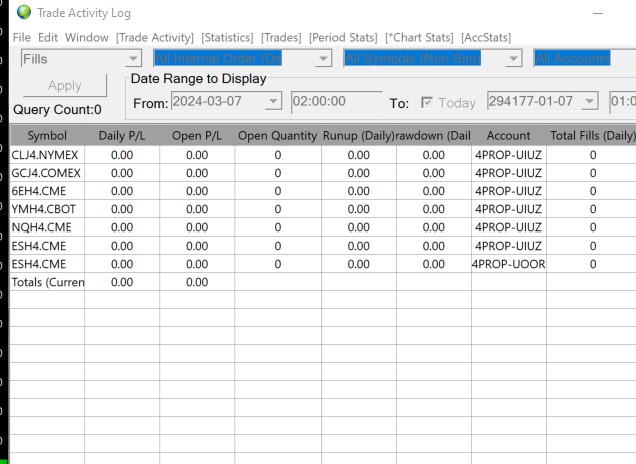The image size is (636, 464).
Task: Sort by the Drawdown (Daily) column header
Action: pos(434,135)
